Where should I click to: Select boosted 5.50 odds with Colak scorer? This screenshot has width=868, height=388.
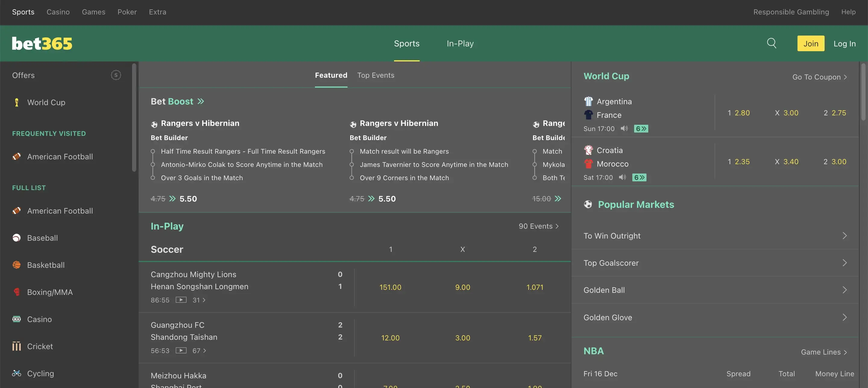tap(188, 199)
